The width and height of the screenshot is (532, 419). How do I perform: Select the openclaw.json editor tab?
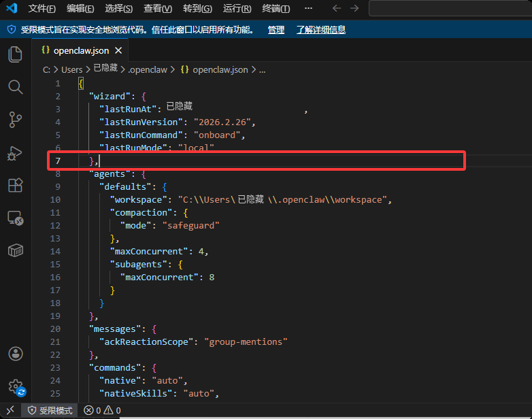tap(80, 50)
